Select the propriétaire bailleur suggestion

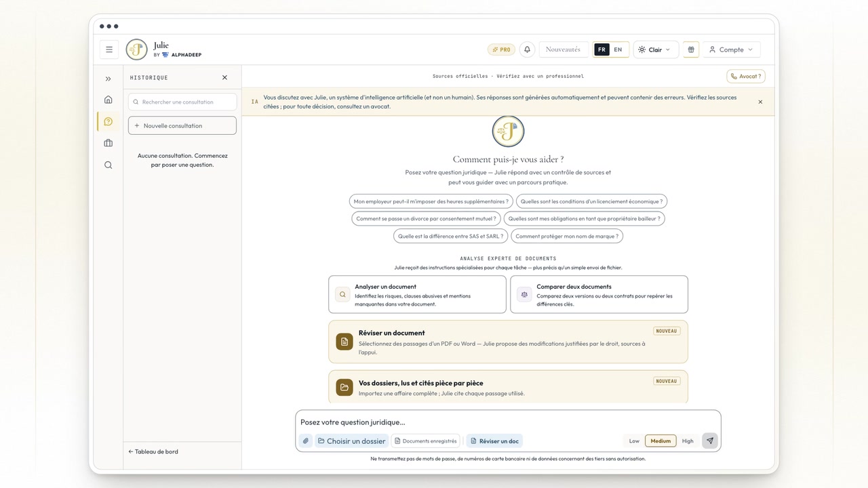coord(584,219)
